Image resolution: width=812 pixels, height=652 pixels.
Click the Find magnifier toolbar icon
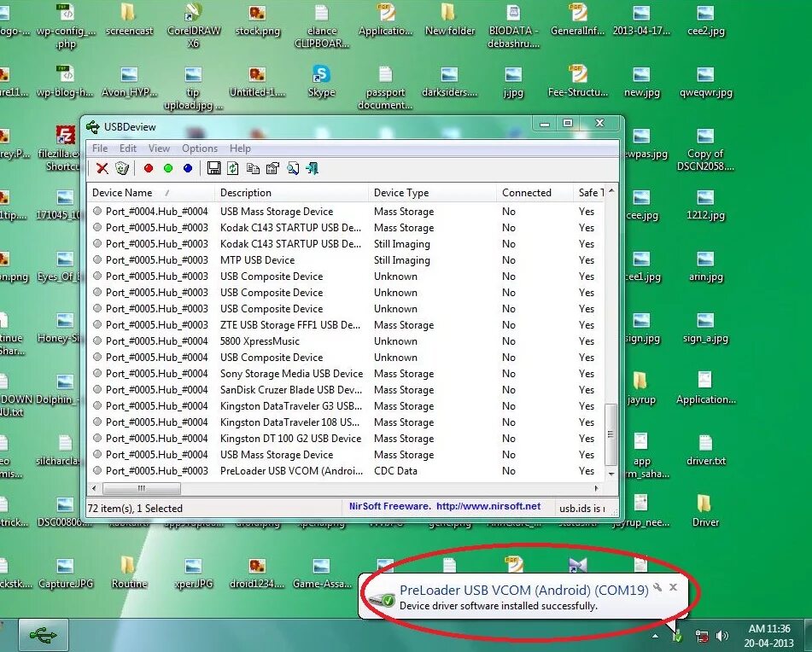point(293,168)
